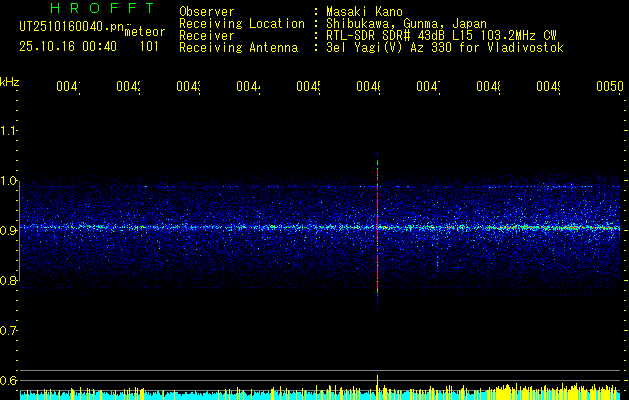Click the 3el Yagi antenna description

coord(445,48)
